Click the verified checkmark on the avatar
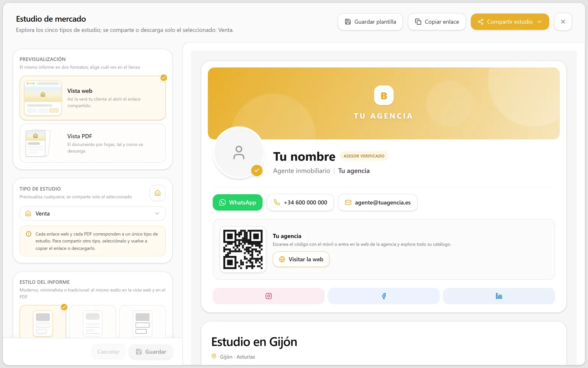The image size is (588, 368). (257, 170)
